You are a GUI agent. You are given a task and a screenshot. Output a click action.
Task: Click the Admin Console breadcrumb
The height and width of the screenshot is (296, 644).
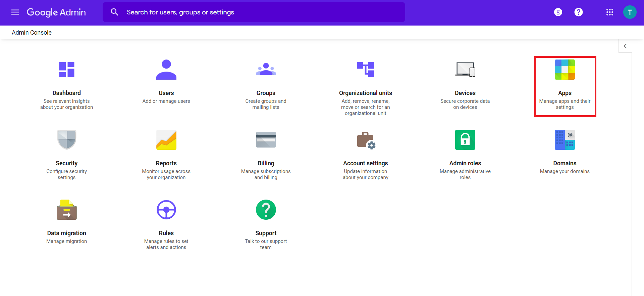[32, 33]
